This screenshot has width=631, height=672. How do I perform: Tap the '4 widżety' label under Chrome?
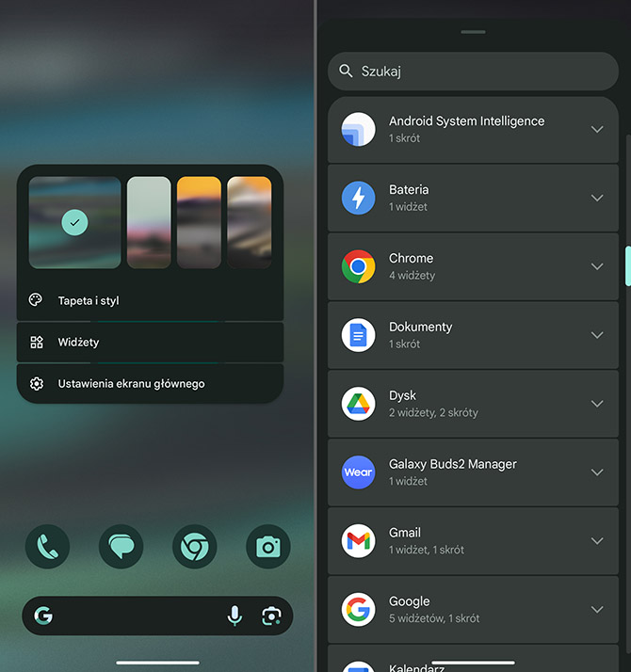point(412,276)
